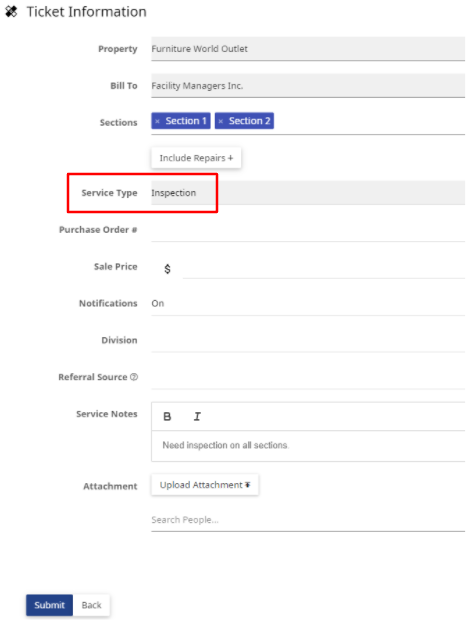The width and height of the screenshot is (466, 621).
Task: Click the dollar sign beside Sale Price
Action: (x=167, y=269)
